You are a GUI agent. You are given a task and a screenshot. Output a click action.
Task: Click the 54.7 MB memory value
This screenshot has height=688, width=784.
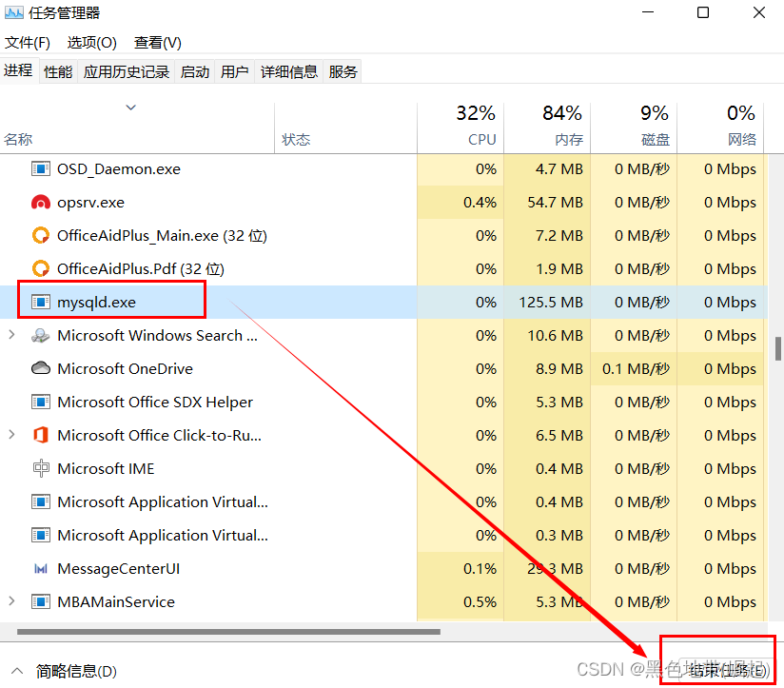pyautogui.click(x=555, y=203)
